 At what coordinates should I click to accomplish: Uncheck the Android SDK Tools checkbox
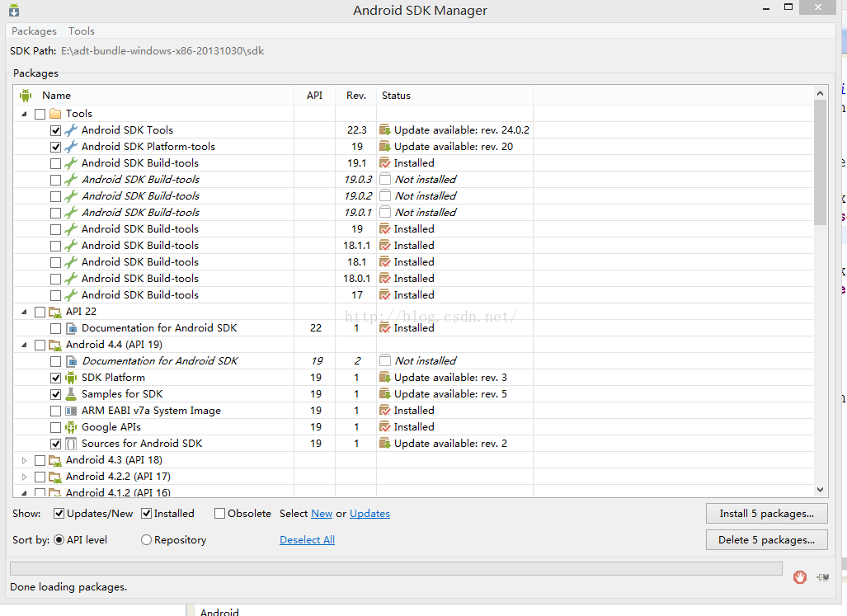point(55,130)
